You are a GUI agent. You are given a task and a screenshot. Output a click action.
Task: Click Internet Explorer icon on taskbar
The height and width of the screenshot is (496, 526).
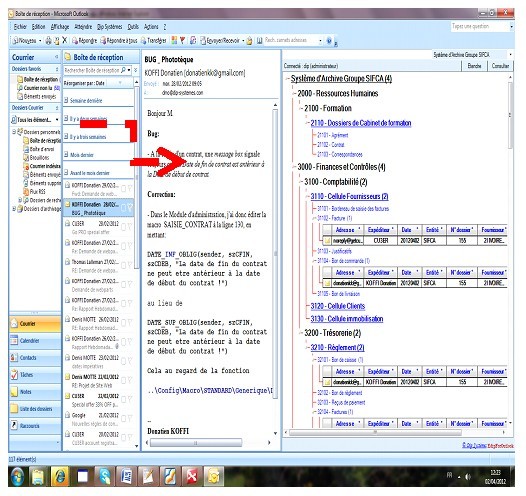60,476
